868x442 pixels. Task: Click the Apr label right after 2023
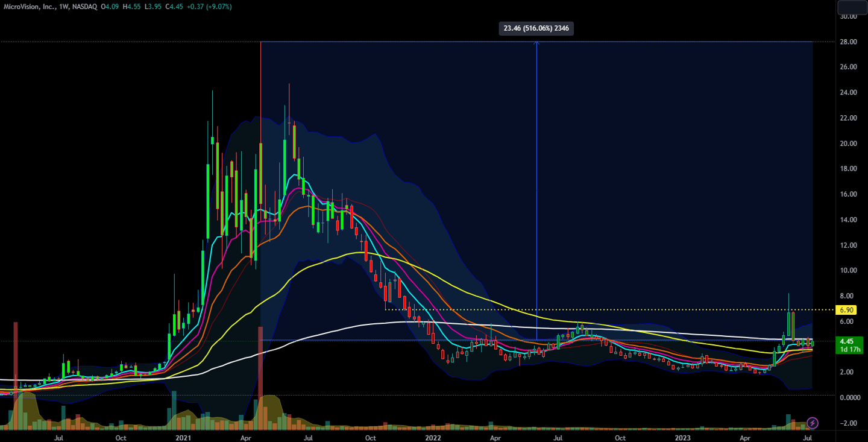745,437
